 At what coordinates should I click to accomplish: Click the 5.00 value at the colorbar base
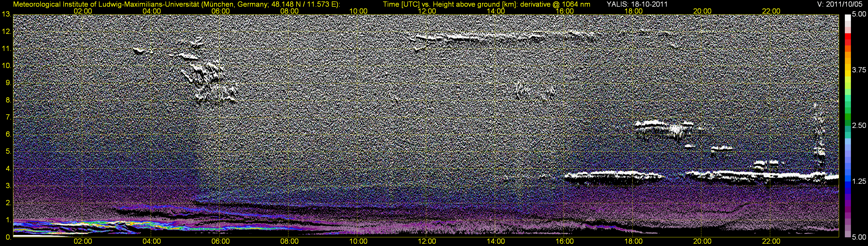point(859,237)
